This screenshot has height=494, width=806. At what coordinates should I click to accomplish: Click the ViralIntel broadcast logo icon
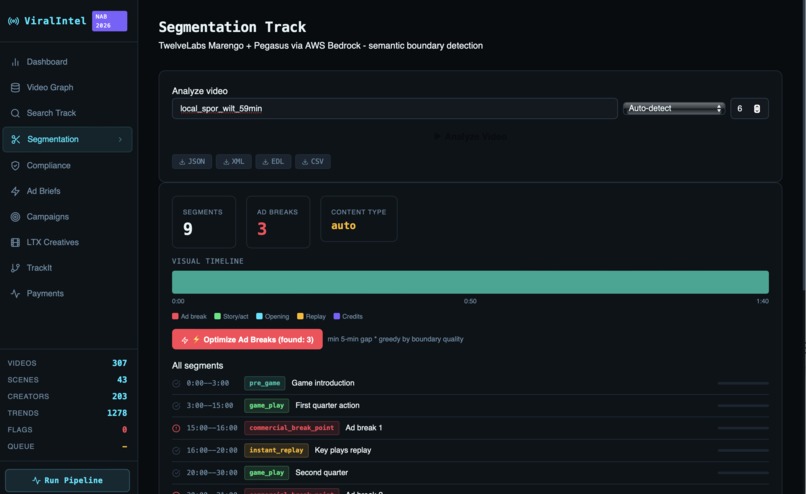coord(13,21)
